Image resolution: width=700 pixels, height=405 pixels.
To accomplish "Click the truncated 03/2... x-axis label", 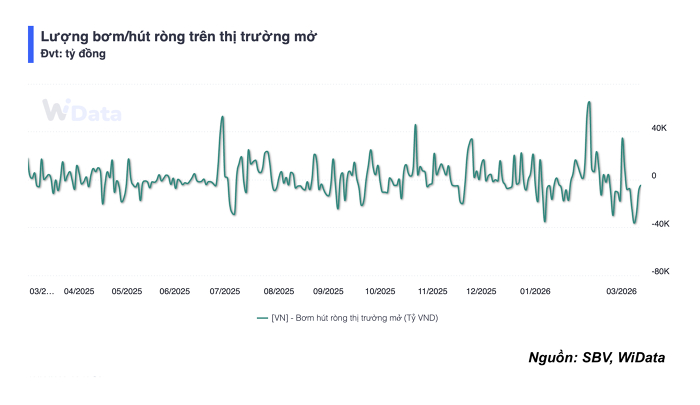I will tap(40, 291).
